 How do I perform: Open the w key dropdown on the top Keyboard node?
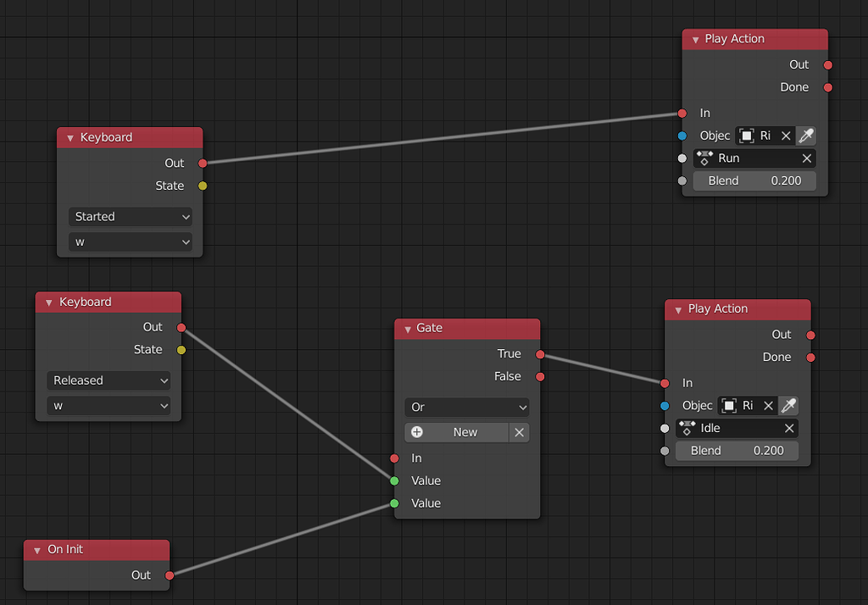coord(130,241)
